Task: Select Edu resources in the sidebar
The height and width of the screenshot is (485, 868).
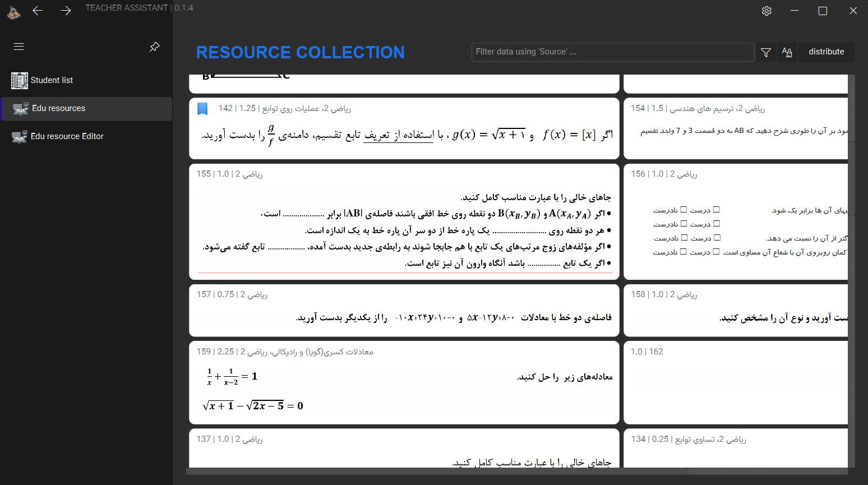Action: tap(86, 109)
